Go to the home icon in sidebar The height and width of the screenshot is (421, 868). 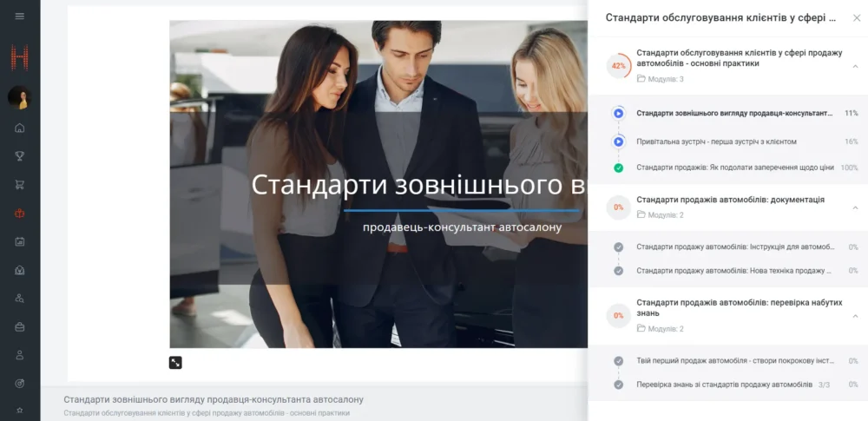tap(20, 128)
